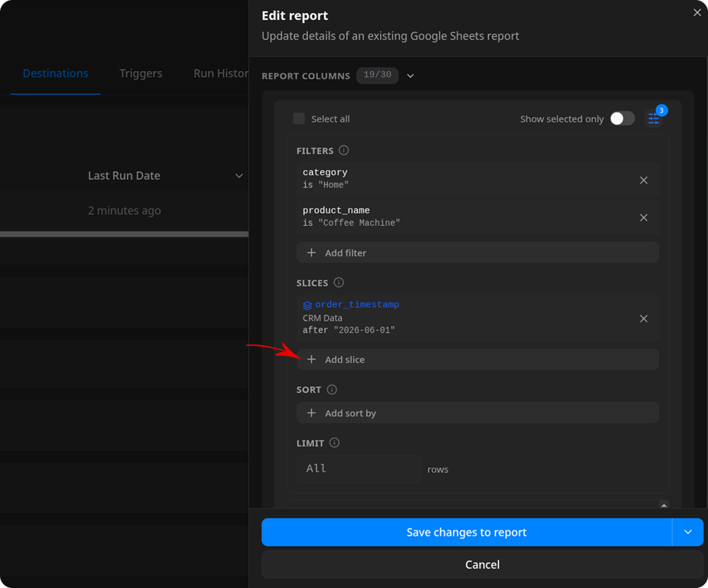Open the filter settings icon with badge 3
This screenshot has width=708, height=588.
(654, 119)
